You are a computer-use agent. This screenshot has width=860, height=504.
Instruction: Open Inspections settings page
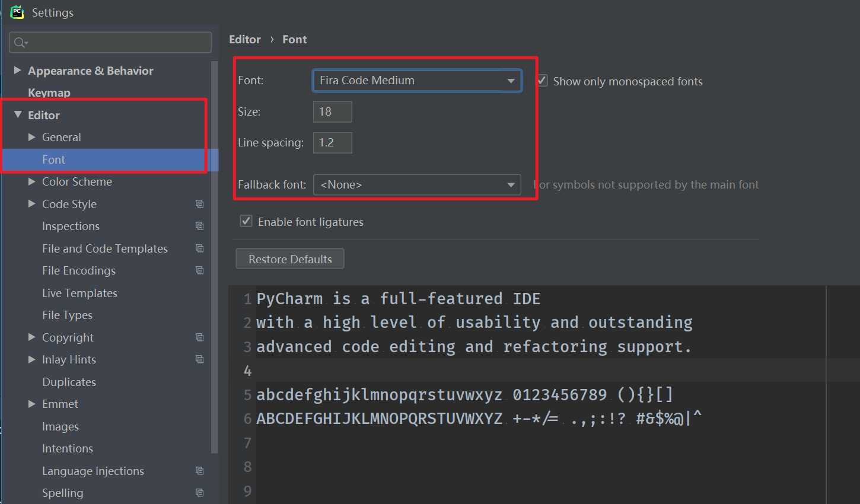(71, 226)
